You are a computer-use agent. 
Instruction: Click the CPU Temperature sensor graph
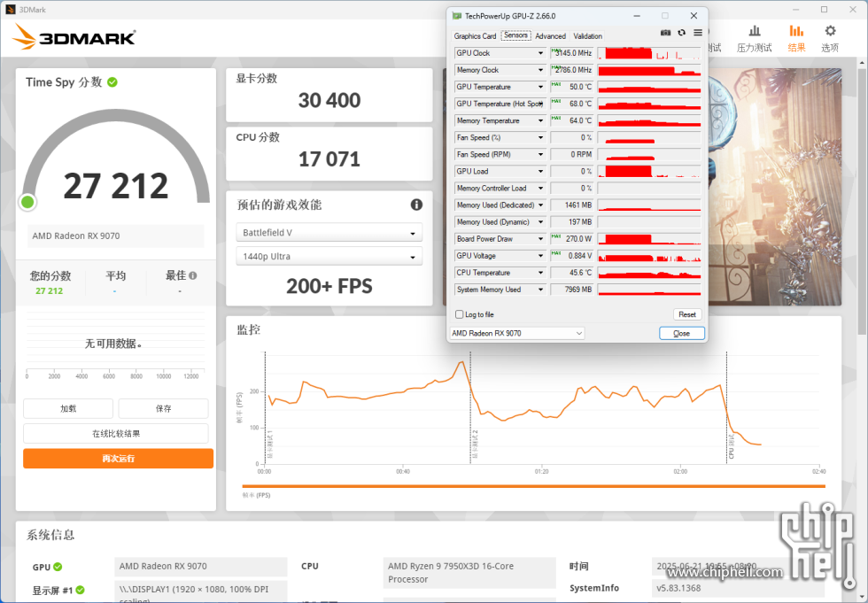(x=649, y=273)
